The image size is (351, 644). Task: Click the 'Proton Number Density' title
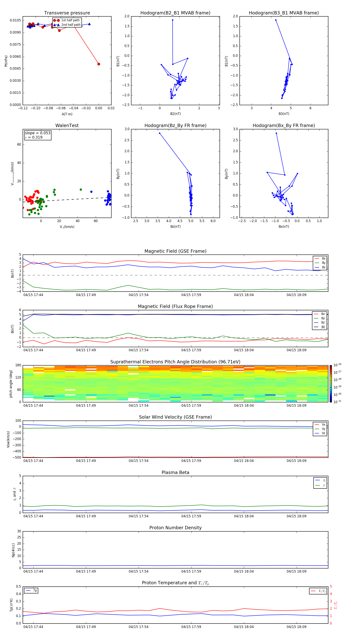pos(175,528)
